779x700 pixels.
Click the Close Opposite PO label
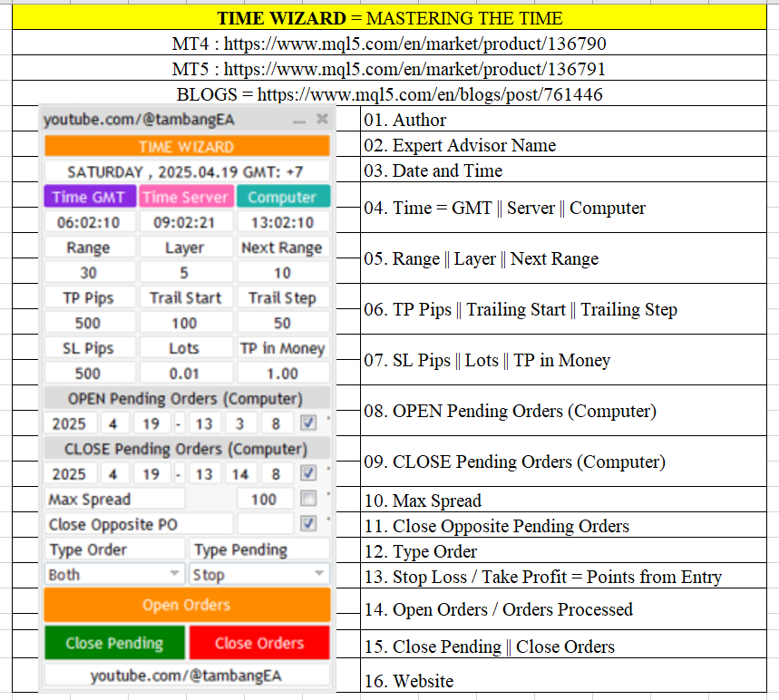point(139,524)
